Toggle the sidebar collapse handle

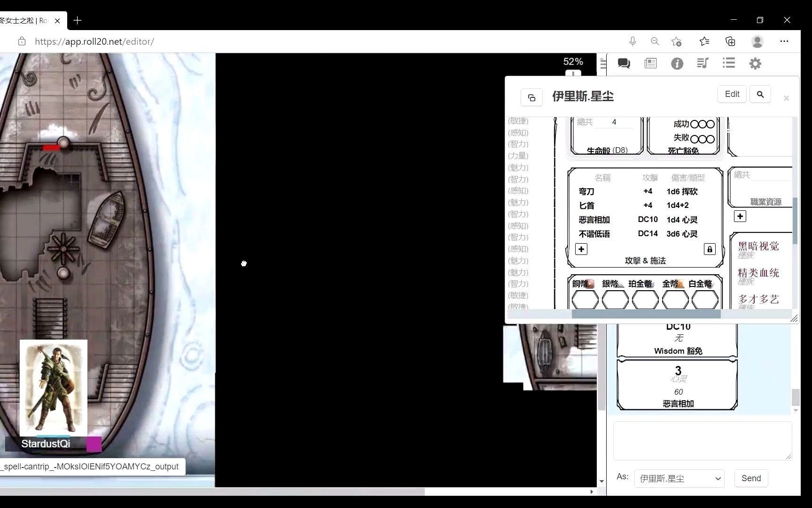(603, 63)
